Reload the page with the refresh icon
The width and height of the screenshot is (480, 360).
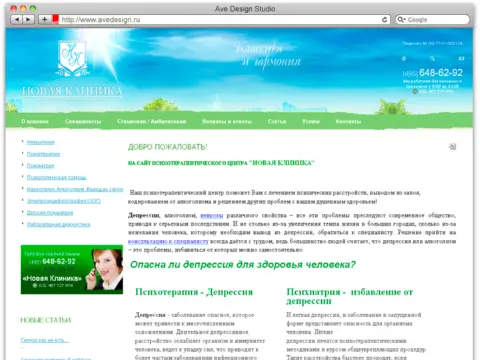pyautogui.click(x=384, y=20)
